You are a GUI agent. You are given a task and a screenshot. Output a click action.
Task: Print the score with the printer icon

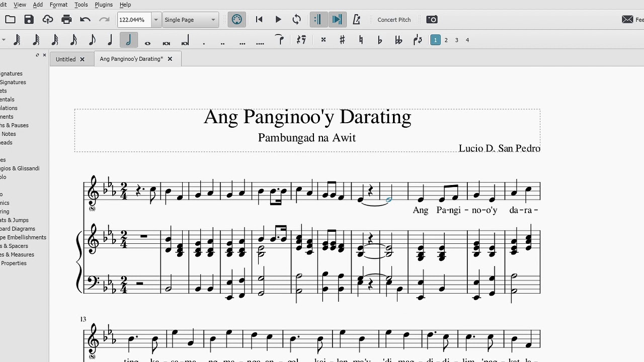pos(66,20)
